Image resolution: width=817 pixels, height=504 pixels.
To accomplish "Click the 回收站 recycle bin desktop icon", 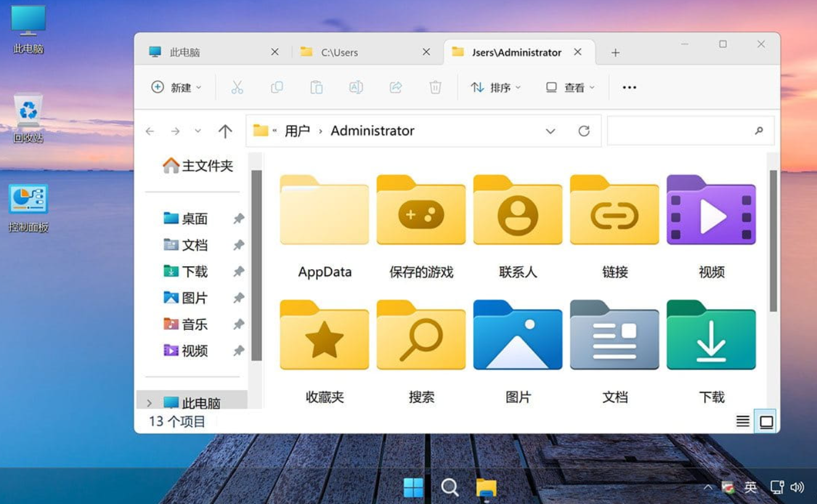I will click(x=28, y=118).
